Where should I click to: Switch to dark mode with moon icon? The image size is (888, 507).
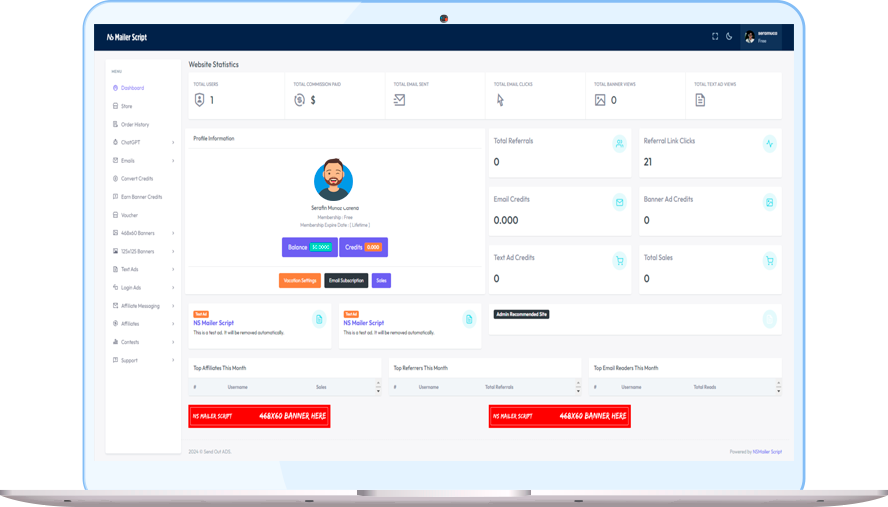(729, 37)
